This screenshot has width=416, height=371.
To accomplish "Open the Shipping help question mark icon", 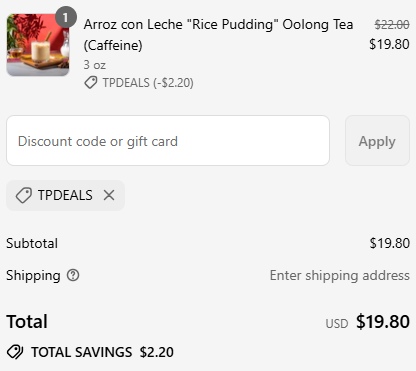I will 73,275.
